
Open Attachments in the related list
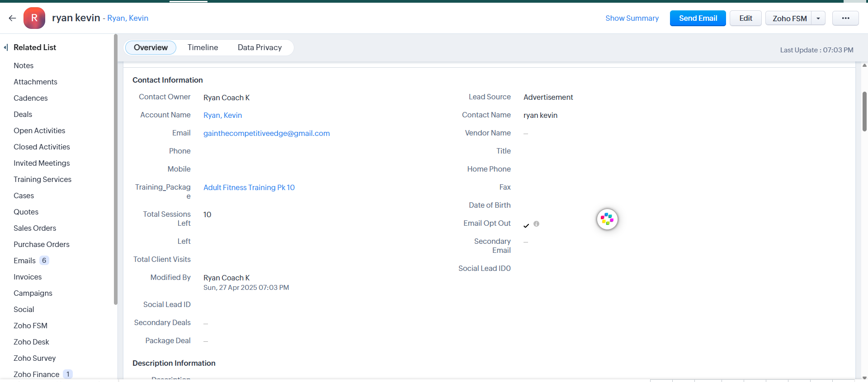[35, 82]
